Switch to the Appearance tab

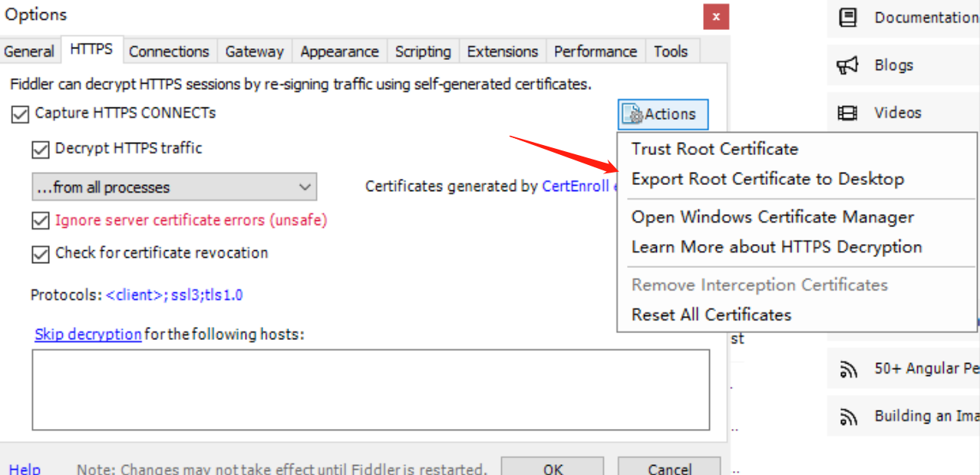(339, 51)
